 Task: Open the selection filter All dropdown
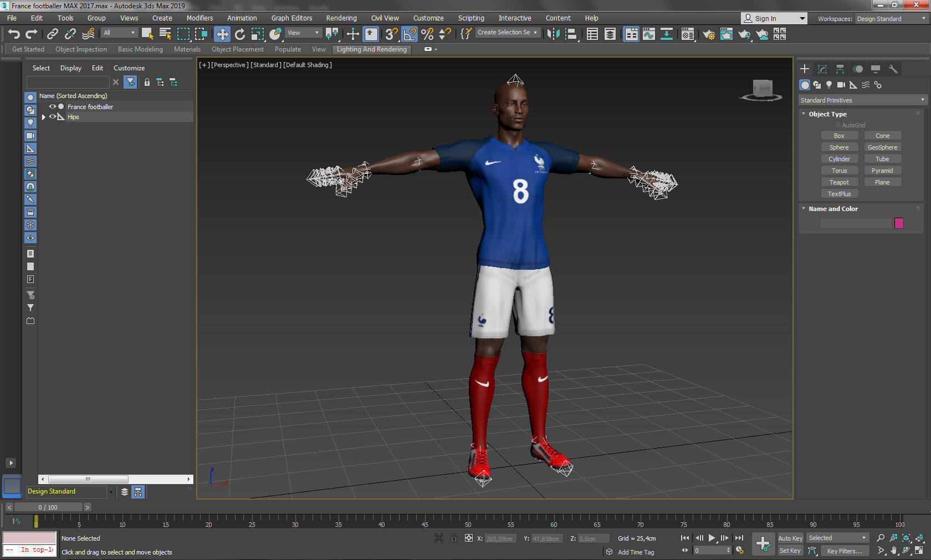coord(119,33)
